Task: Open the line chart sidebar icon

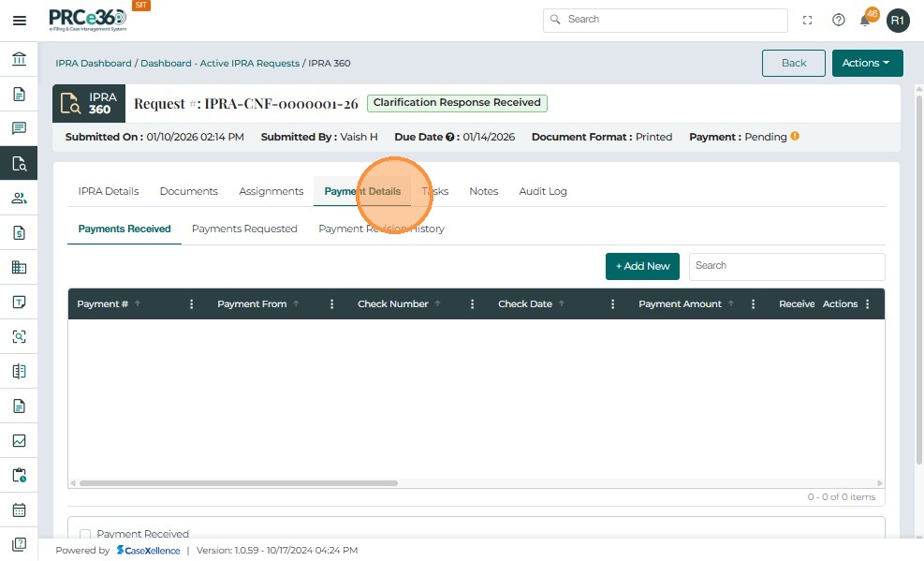Action: point(19,441)
